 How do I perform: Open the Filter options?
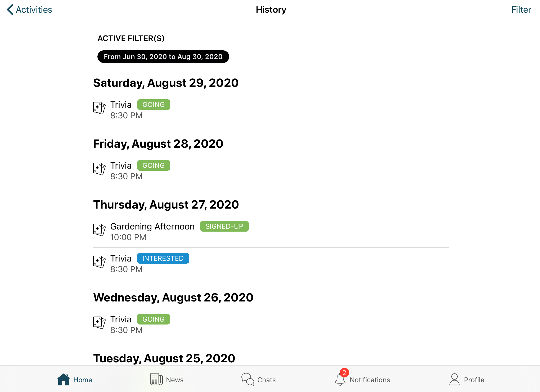point(521,10)
